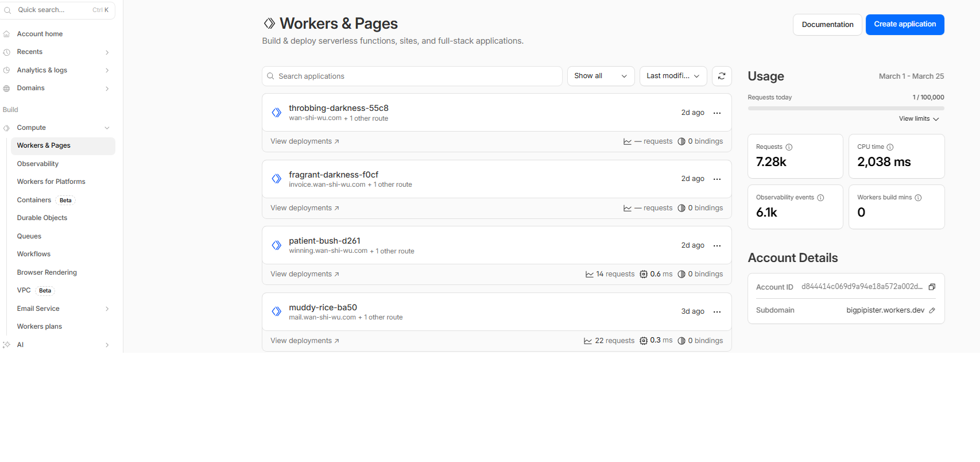
Task: Click the Domains globe icon
Action: tap(6, 88)
